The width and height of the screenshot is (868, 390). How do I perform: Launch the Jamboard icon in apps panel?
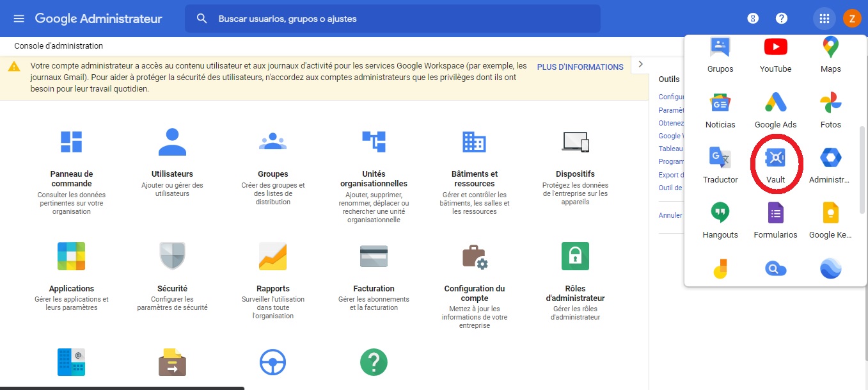point(720,268)
